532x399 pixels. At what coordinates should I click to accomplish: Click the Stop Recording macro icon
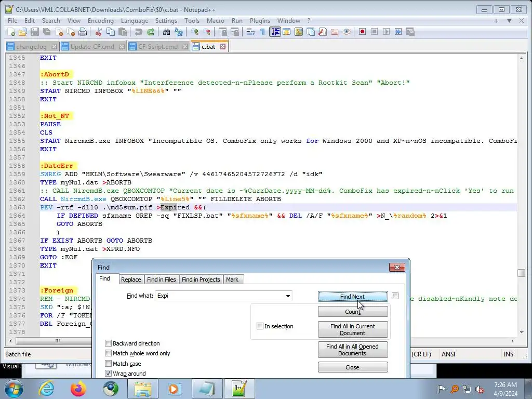[374, 32]
